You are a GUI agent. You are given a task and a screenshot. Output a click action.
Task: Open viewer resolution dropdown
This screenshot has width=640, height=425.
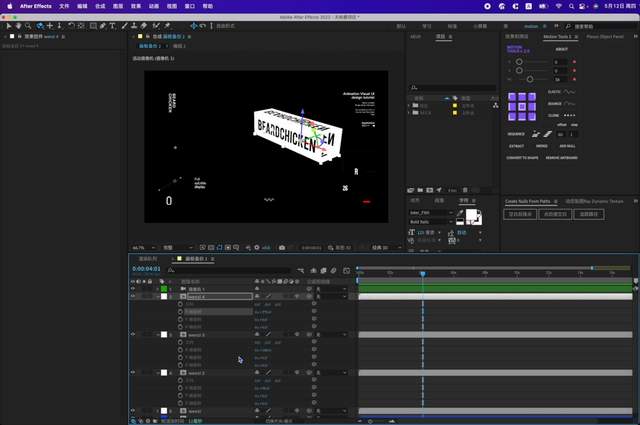click(178, 247)
